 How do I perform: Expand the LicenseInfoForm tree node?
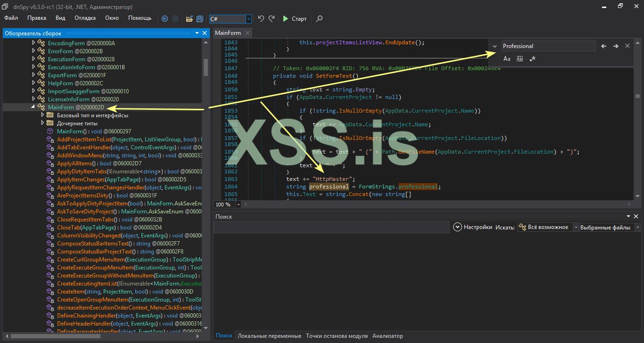point(33,99)
